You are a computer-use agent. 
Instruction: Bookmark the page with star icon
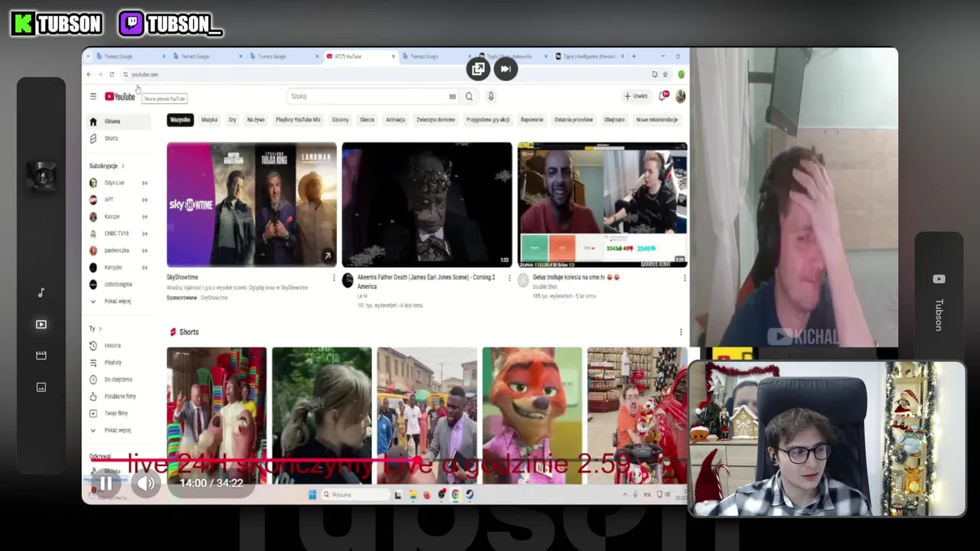(665, 74)
